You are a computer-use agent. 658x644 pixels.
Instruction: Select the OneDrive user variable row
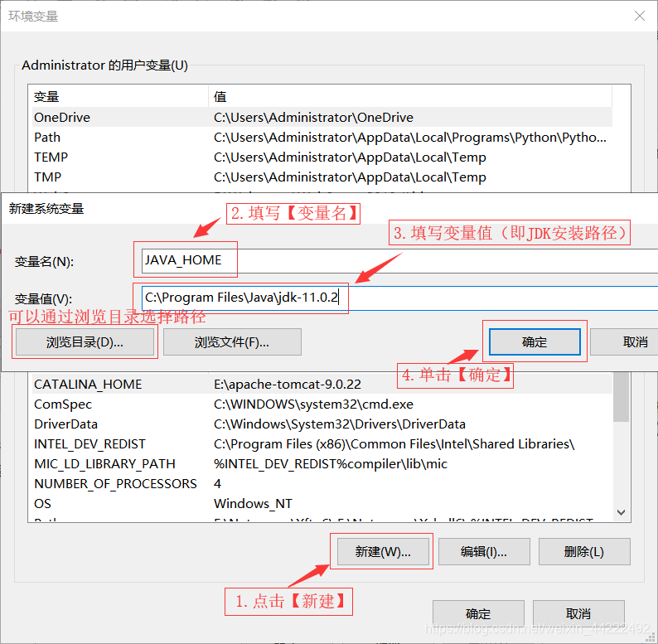tap(322, 117)
